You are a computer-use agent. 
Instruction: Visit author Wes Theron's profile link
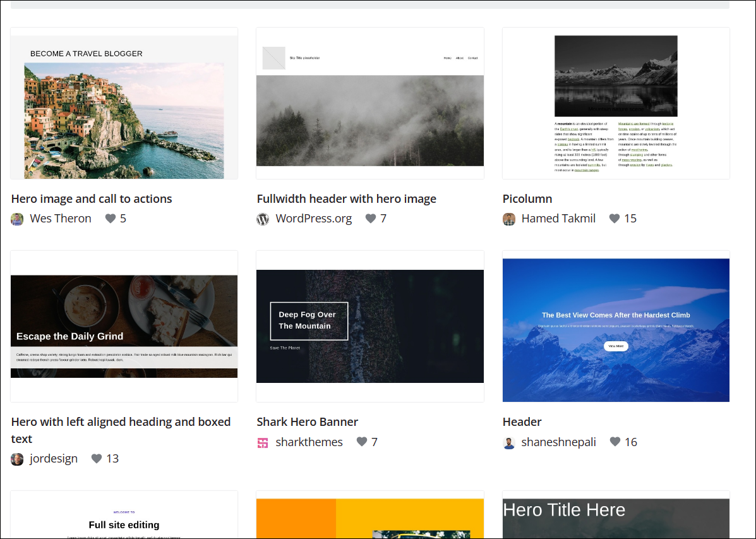60,219
